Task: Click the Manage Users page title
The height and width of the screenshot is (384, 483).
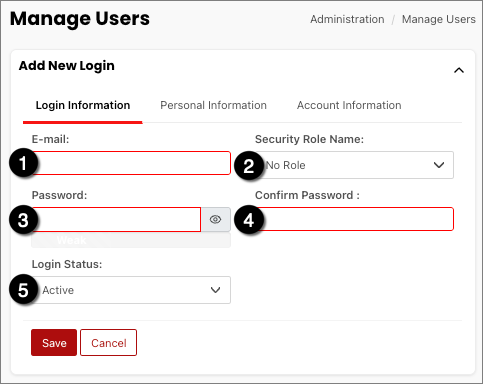Action: pos(80,19)
